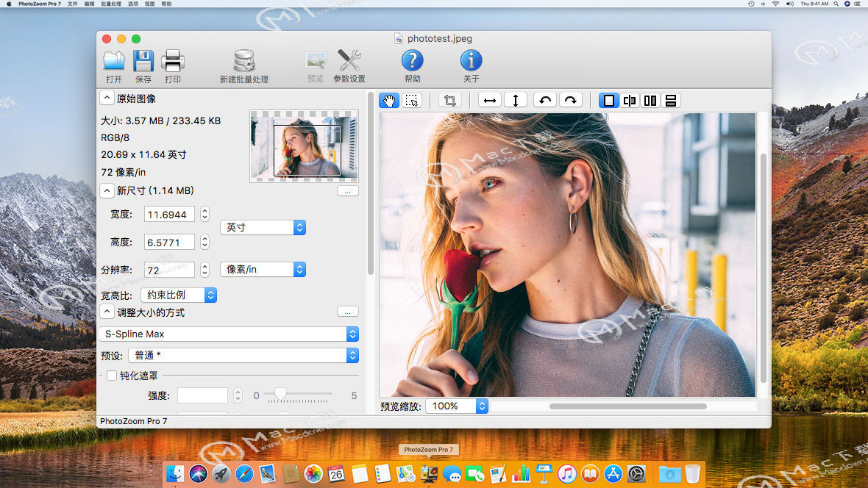Open the 预设 普通 preset dropdown
The height and width of the screenshot is (488, 868).
243,355
